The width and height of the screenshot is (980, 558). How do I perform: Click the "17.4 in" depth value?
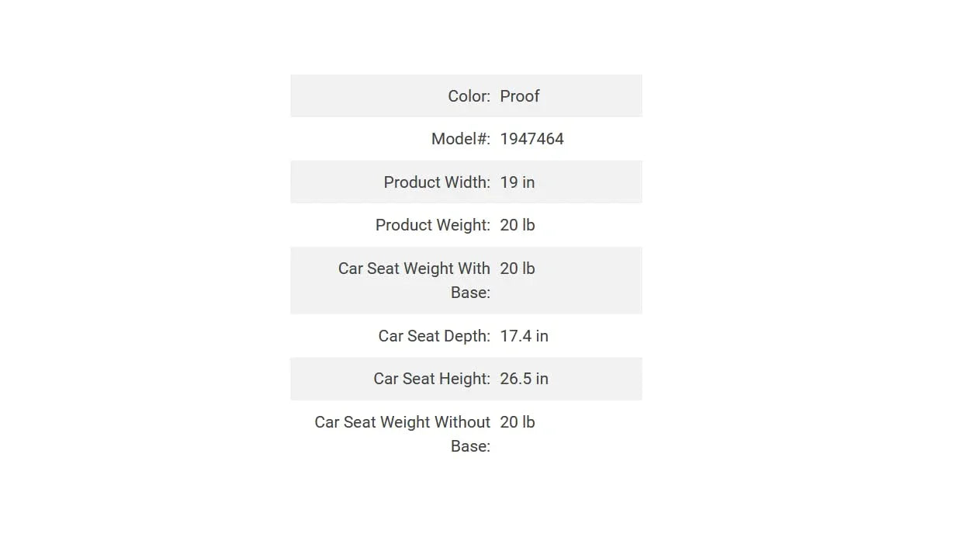[524, 336]
